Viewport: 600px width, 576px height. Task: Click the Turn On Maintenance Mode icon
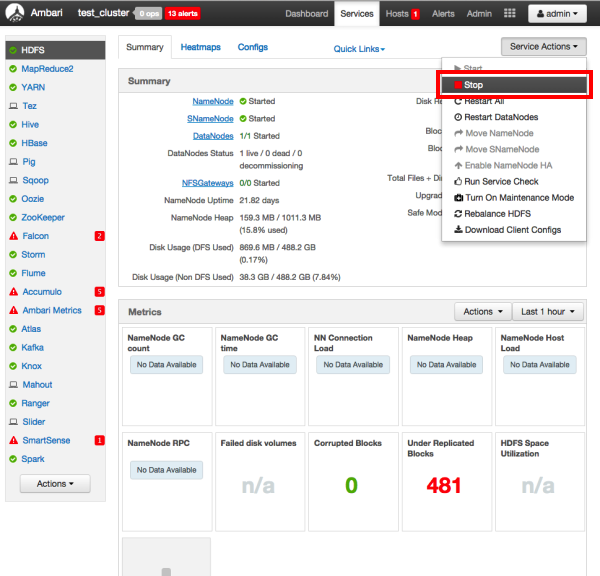coord(458,198)
